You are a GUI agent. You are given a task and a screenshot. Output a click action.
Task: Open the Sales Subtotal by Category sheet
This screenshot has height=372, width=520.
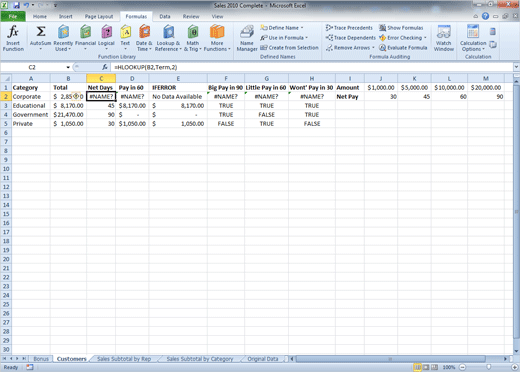click(199, 359)
